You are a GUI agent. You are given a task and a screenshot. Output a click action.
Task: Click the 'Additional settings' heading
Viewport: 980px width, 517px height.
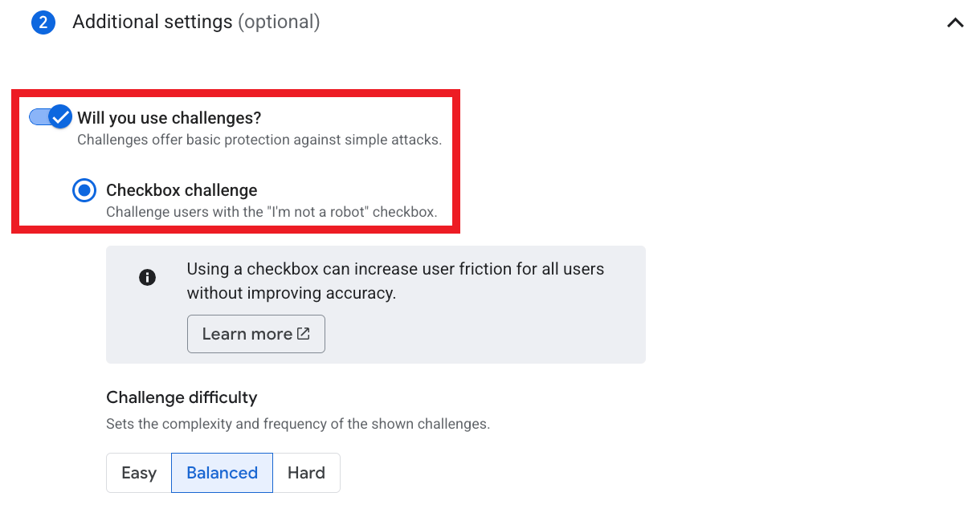tap(152, 22)
